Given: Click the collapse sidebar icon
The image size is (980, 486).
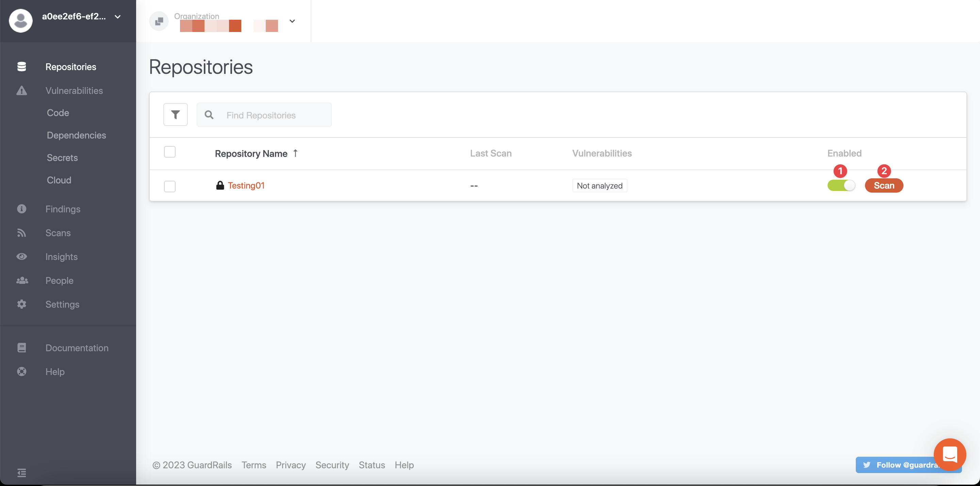Looking at the screenshot, I should tap(22, 472).
